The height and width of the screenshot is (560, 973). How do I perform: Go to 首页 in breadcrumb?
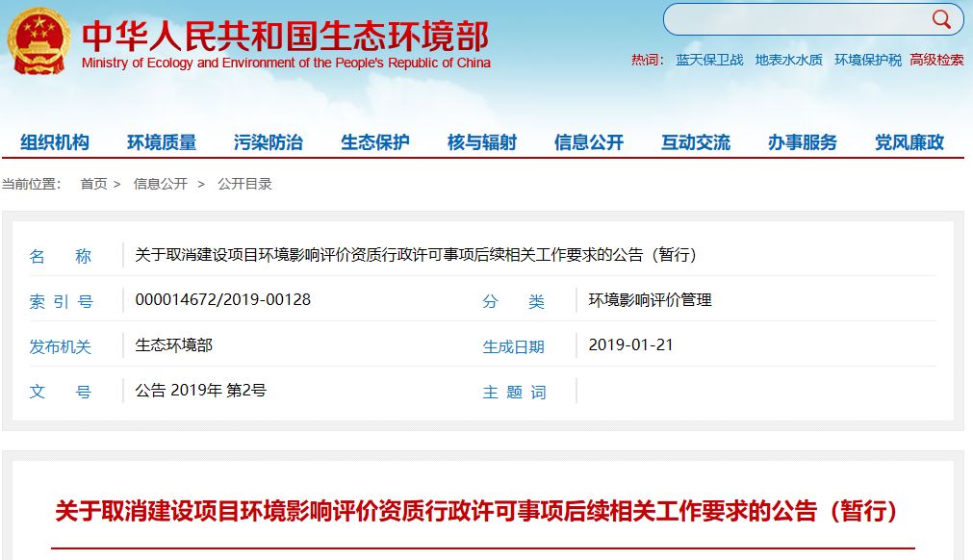pos(93,184)
